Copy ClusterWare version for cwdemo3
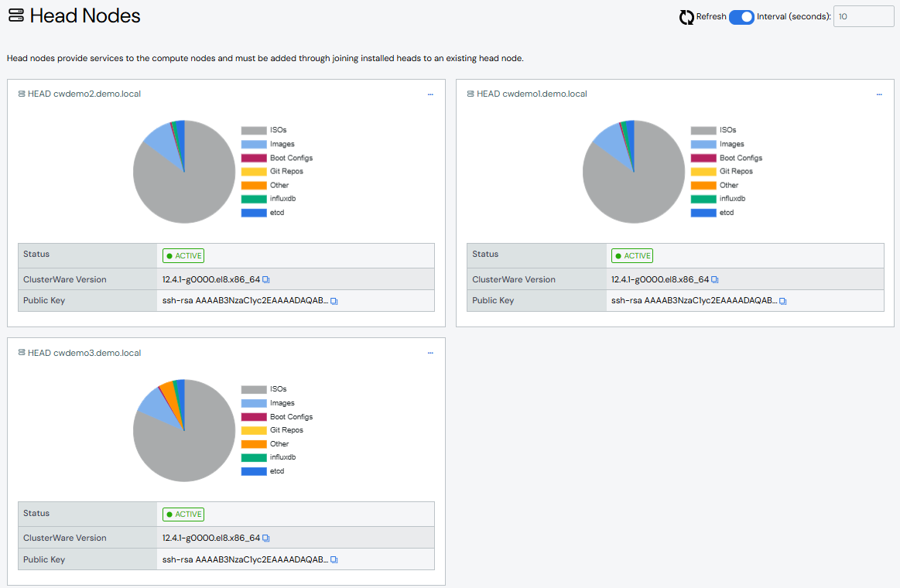The height and width of the screenshot is (588, 900). (x=266, y=538)
